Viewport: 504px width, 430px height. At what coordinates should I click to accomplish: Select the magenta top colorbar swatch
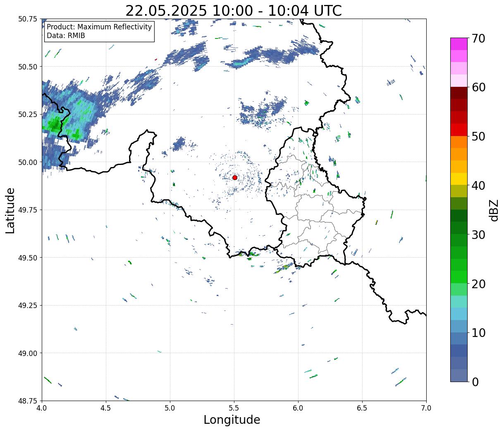coord(459,44)
